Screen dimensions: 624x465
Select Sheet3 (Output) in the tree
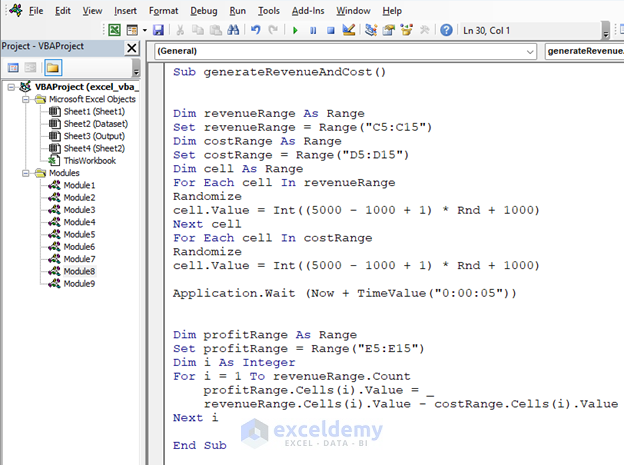(94, 137)
